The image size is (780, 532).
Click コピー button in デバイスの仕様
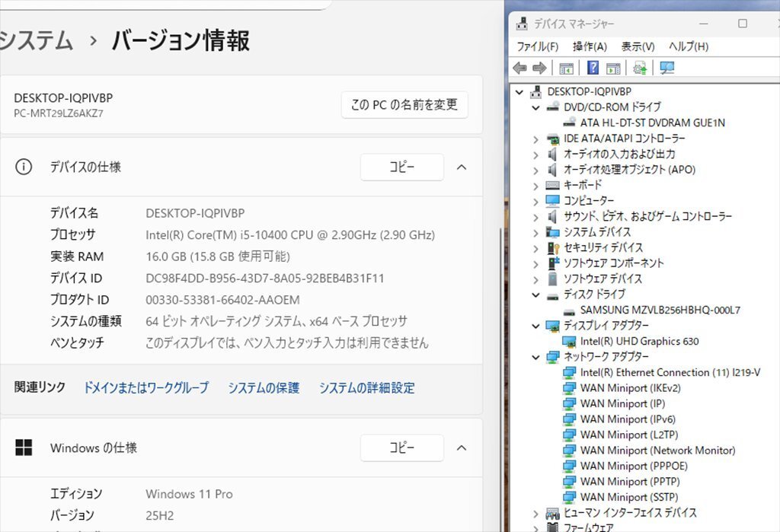pyautogui.click(x=401, y=167)
